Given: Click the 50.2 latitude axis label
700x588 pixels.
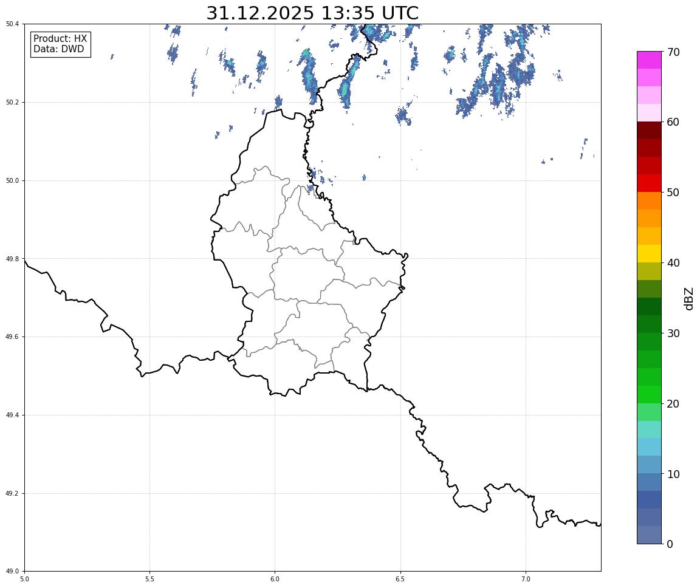Looking at the screenshot, I should (x=12, y=102).
